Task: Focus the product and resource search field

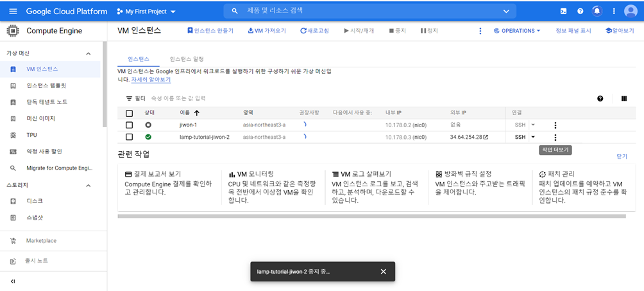Action: (369, 11)
